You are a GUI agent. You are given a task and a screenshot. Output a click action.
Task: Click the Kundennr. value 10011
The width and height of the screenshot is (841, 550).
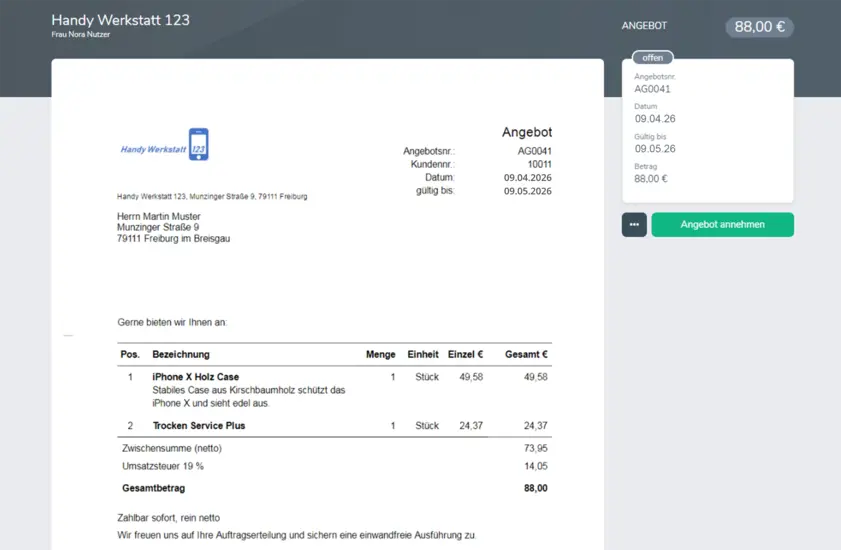click(539, 164)
